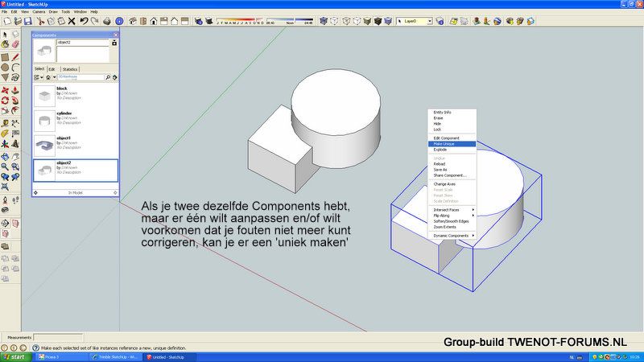Image resolution: width=644 pixels, height=362 pixels.
Task: Choose the Walk footprints tool
Action: [x=15, y=200]
